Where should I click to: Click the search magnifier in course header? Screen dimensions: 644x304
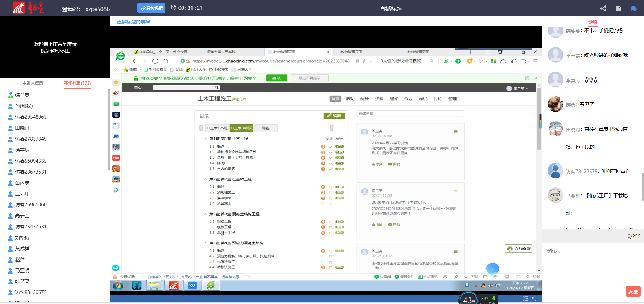[216, 88]
